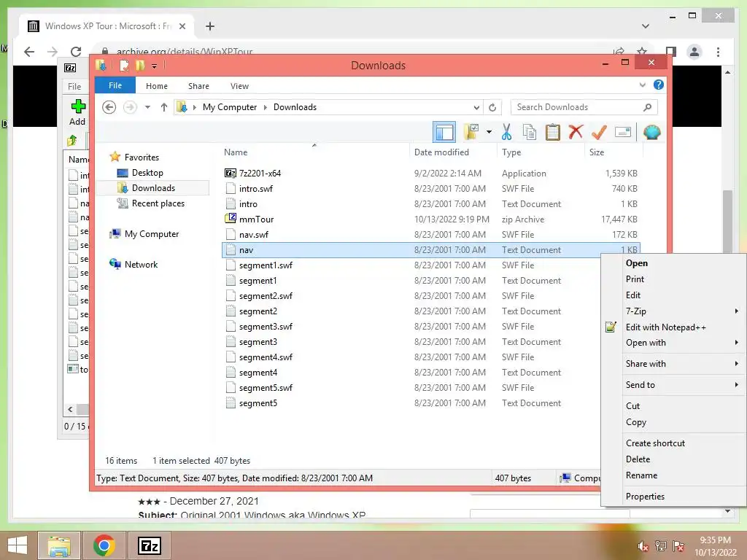
Task: Sort by Date modified column header
Action: pyautogui.click(x=441, y=152)
